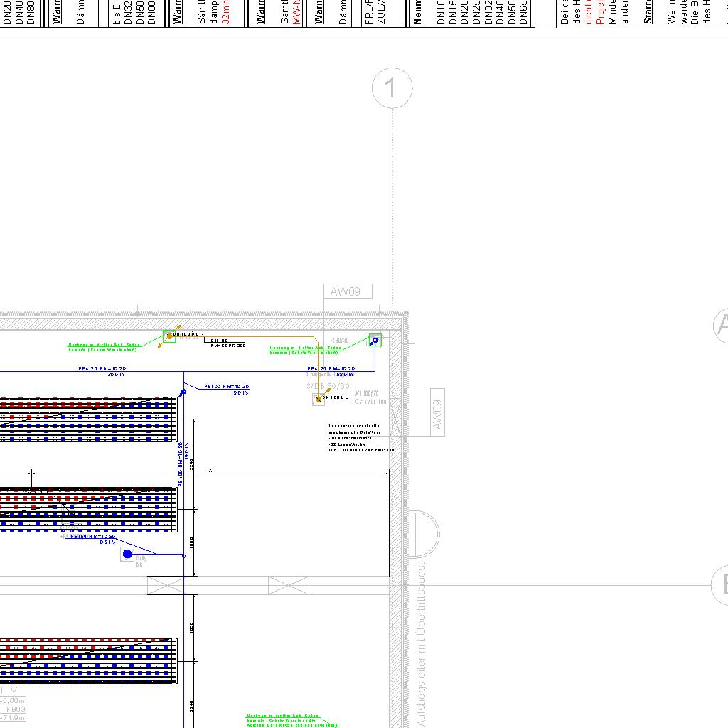
Task: Select the left crossed-rectangle wall opening symbol
Action: 167,586
